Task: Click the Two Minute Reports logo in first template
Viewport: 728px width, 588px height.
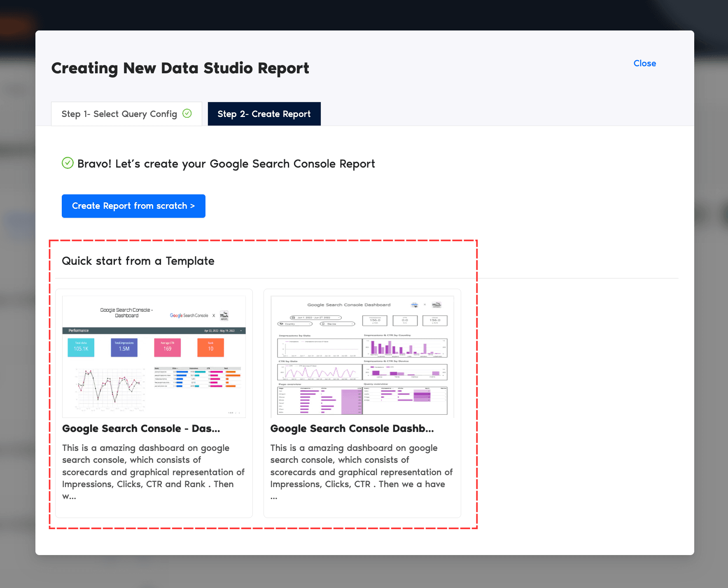Action: click(224, 315)
